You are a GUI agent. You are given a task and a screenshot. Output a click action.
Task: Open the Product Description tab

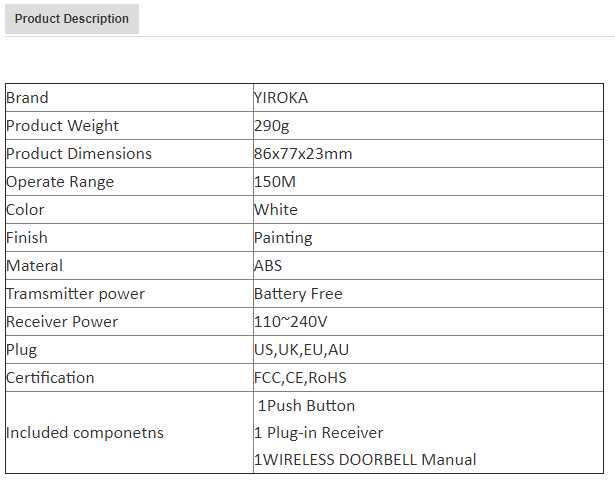tap(72, 19)
